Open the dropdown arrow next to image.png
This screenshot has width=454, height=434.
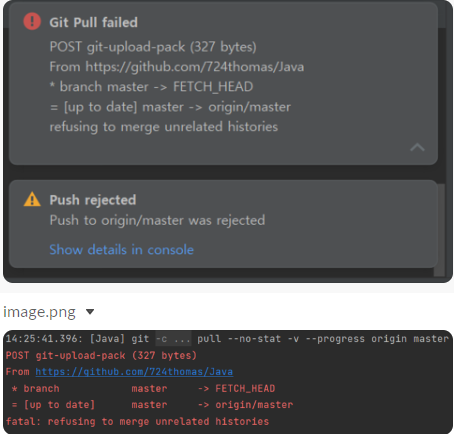[x=90, y=312]
